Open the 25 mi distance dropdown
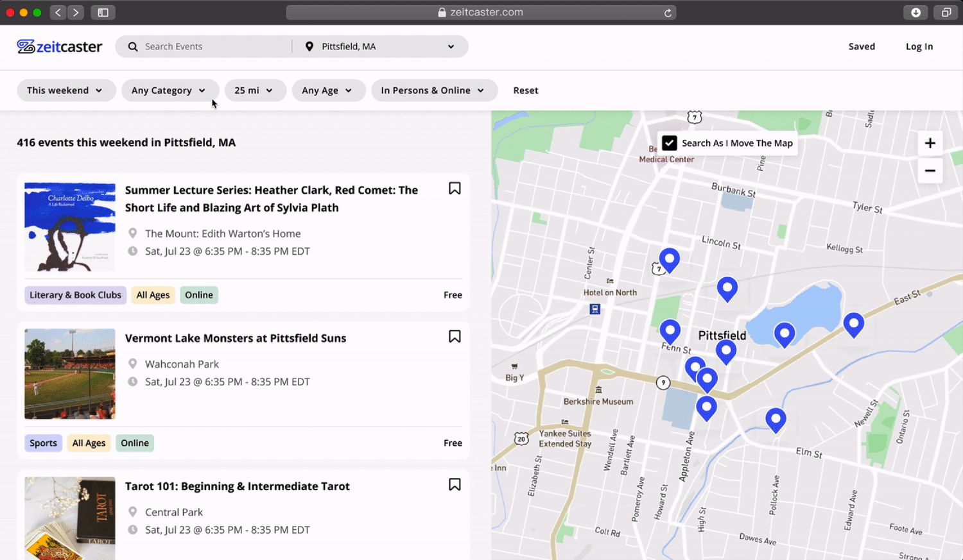 (x=255, y=90)
